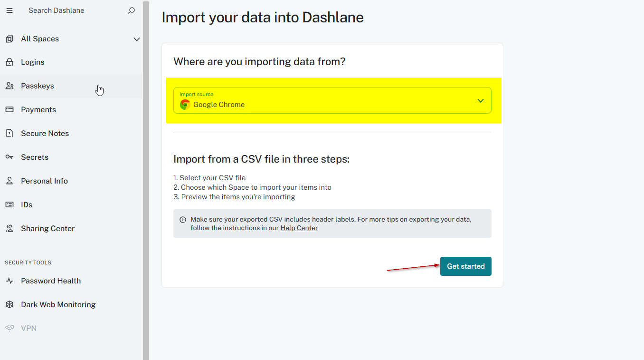Click the Import source dropdown arrow
Image resolution: width=644 pixels, height=360 pixels.
click(x=481, y=101)
